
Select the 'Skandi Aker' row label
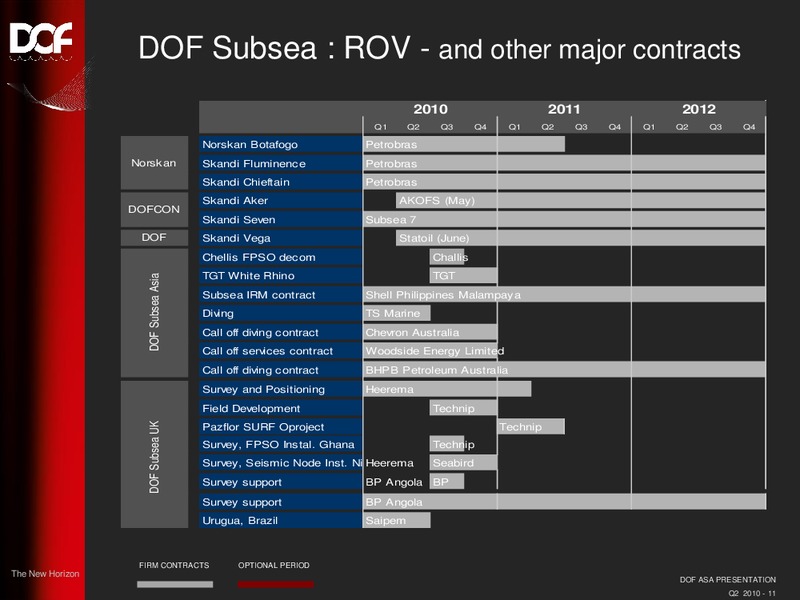280,201
